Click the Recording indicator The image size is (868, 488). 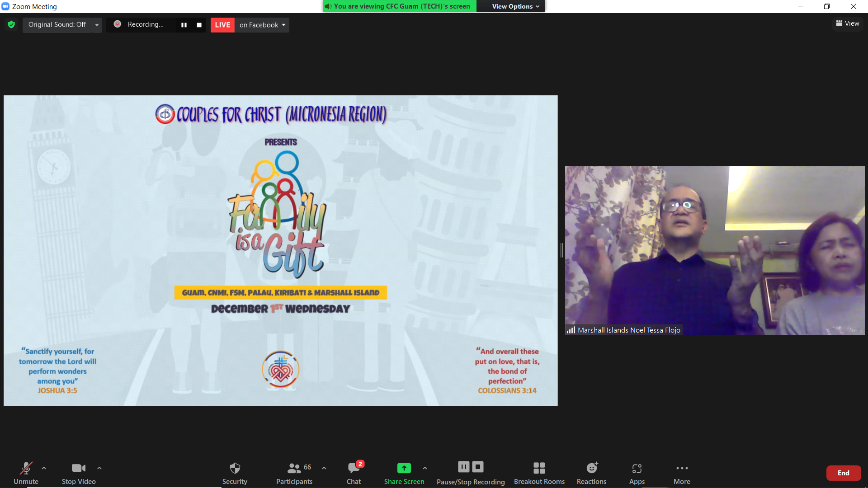(140, 24)
